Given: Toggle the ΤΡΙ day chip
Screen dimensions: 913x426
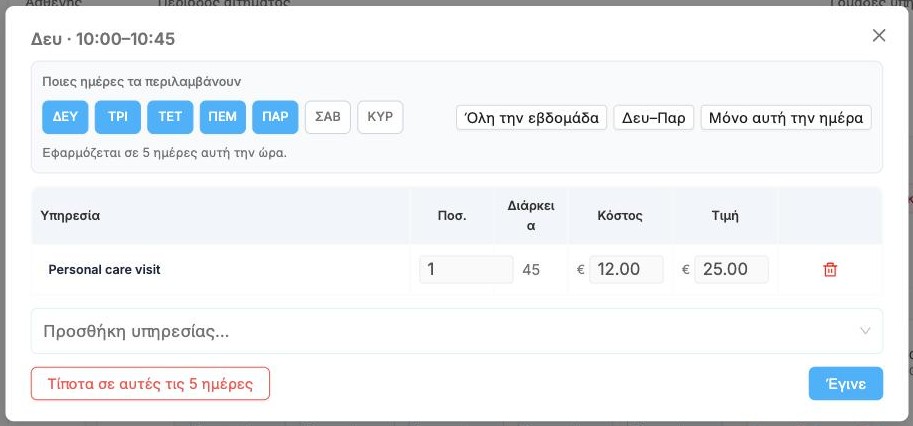Looking at the screenshot, I should point(118,117).
